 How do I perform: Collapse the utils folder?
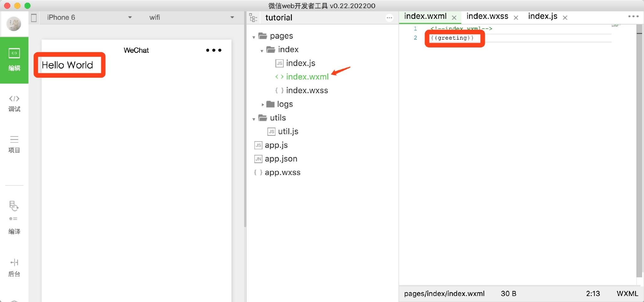click(254, 119)
